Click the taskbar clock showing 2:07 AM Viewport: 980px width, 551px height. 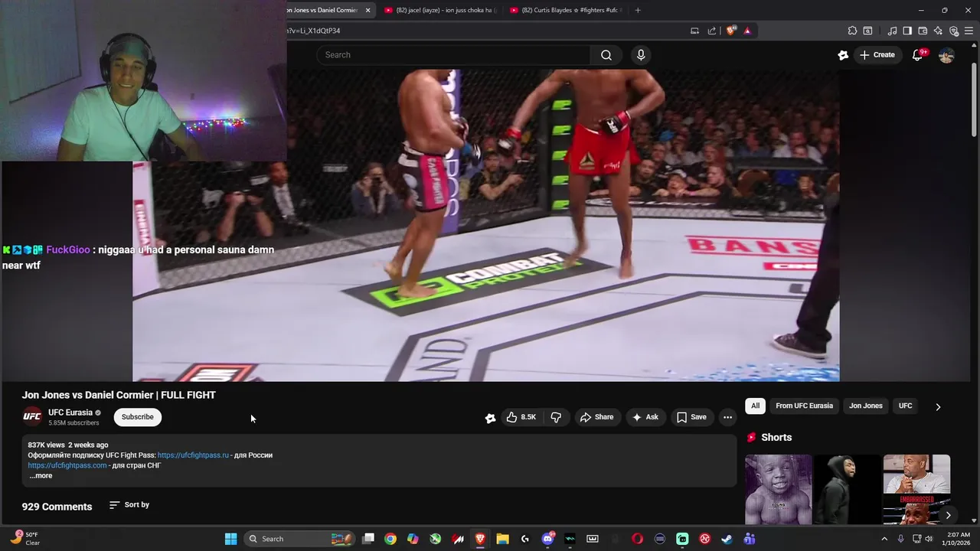pyautogui.click(x=959, y=539)
